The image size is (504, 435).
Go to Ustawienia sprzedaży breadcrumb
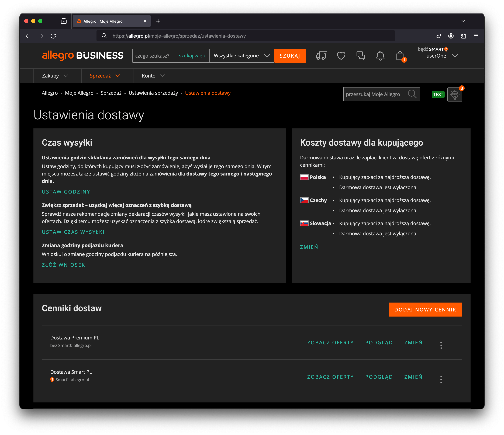(x=153, y=93)
